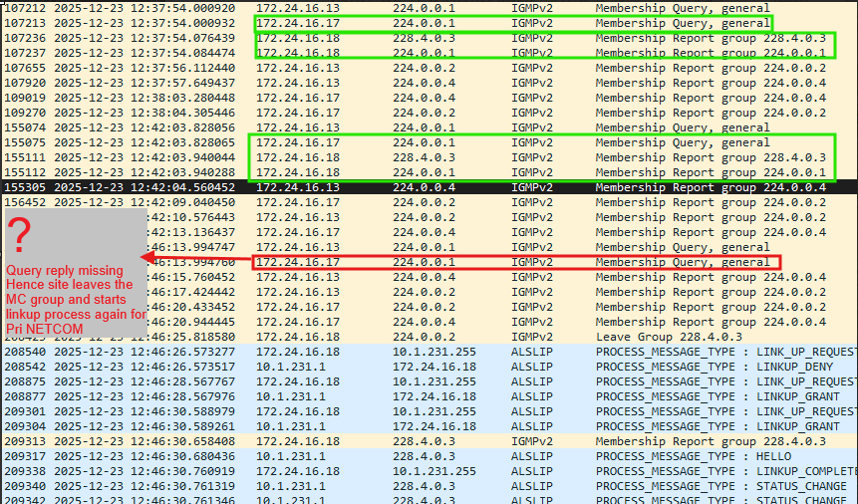Select packet 155074 Membership Query row
This screenshot has width=858, height=504.
[x=429, y=127]
